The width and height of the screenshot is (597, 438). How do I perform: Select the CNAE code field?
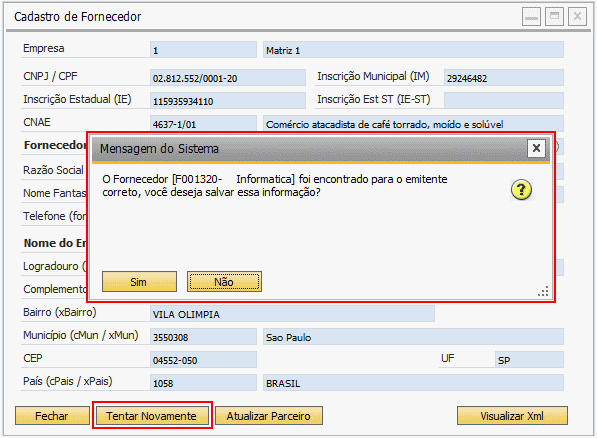(203, 124)
